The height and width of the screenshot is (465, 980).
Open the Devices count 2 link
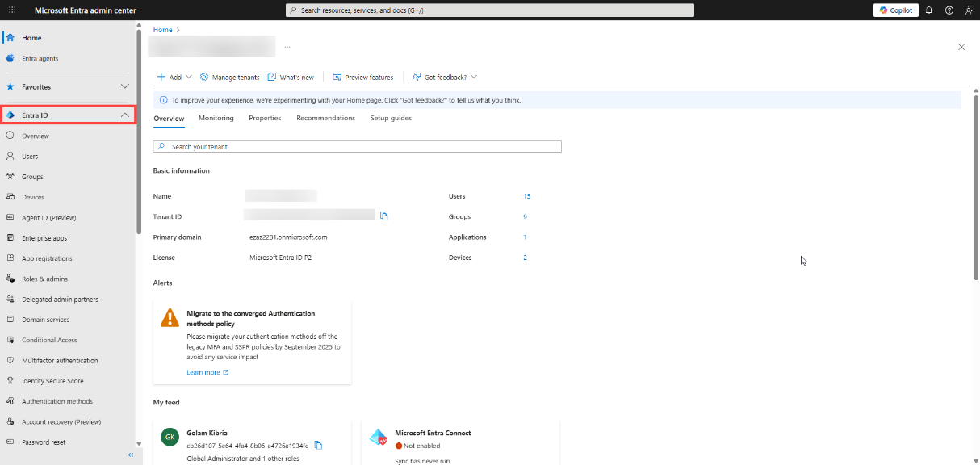click(525, 258)
